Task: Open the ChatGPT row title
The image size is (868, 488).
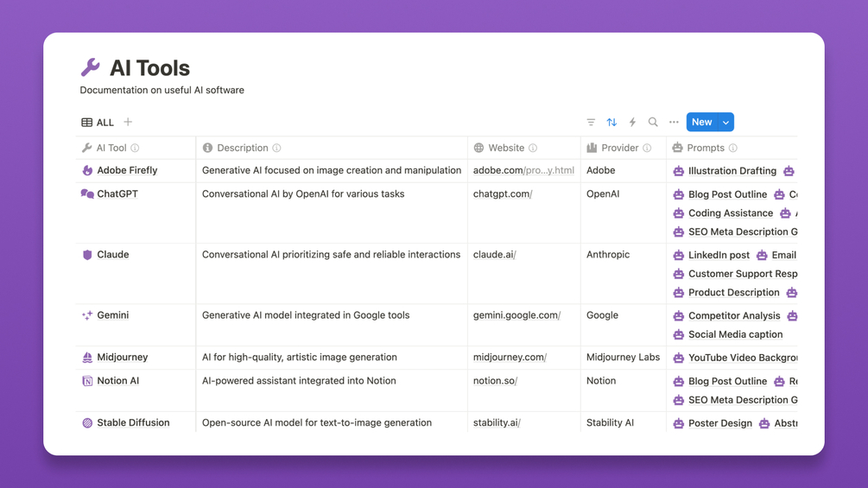Action: pos(117,193)
